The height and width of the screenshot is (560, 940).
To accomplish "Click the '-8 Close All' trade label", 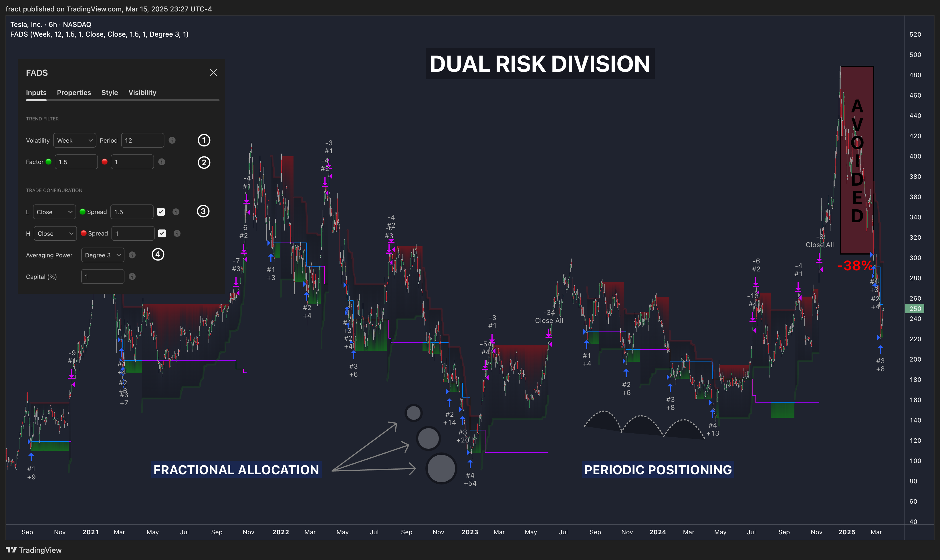I will (x=820, y=241).
